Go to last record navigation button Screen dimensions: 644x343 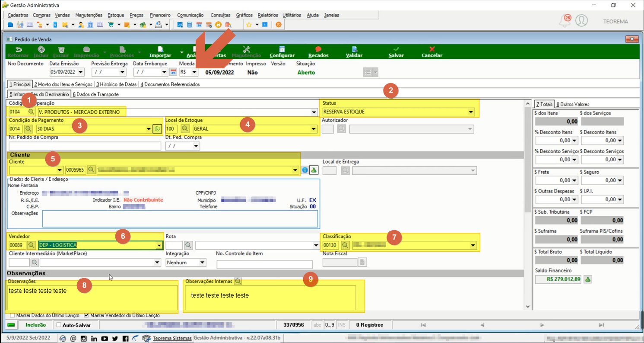601,325
